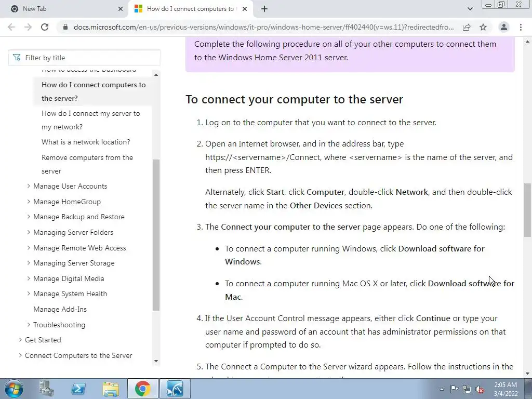Expand the Manage HomeGroup chevron
Screen dimensions: 532x399
click(x=29, y=202)
